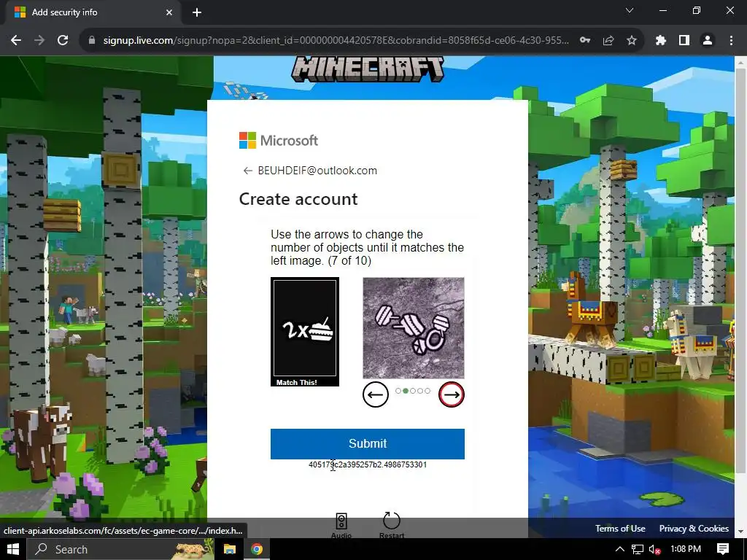Image resolution: width=747 pixels, height=560 pixels.
Task: Click the Match This! reference image
Action: click(305, 332)
